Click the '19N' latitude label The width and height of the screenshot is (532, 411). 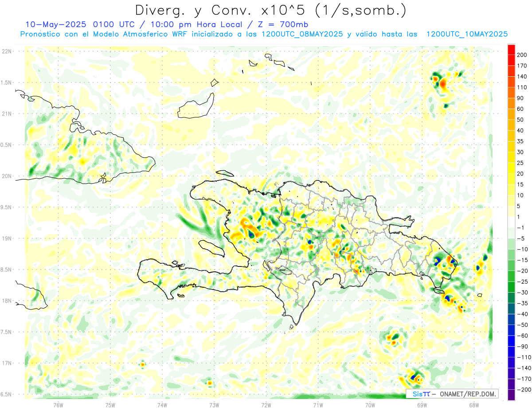[7, 239]
